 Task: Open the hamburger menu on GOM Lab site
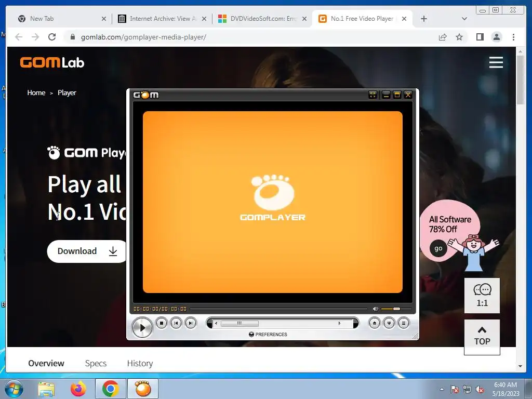click(496, 62)
